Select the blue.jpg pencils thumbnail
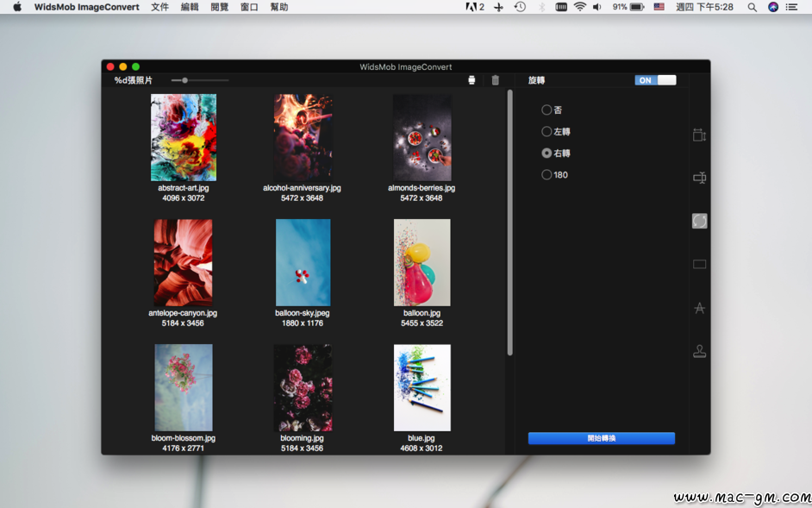Viewport: 812px width, 508px height. click(422, 388)
